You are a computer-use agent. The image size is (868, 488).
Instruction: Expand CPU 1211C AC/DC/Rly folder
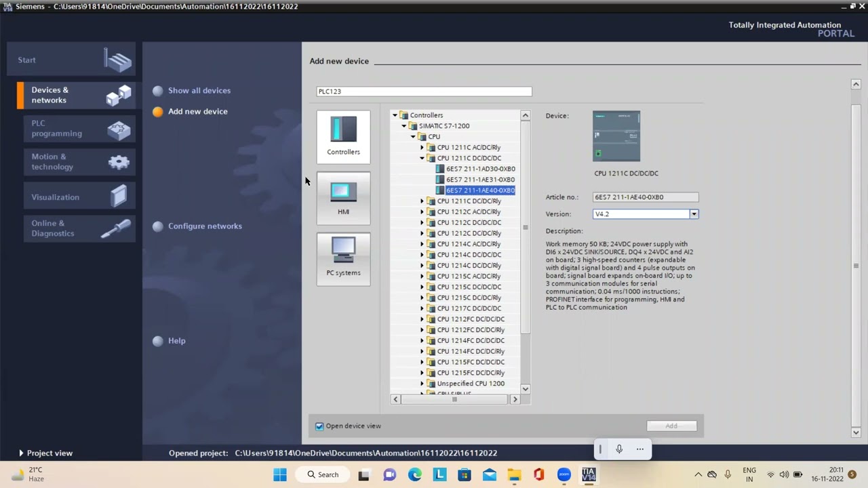click(x=422, y=147)
